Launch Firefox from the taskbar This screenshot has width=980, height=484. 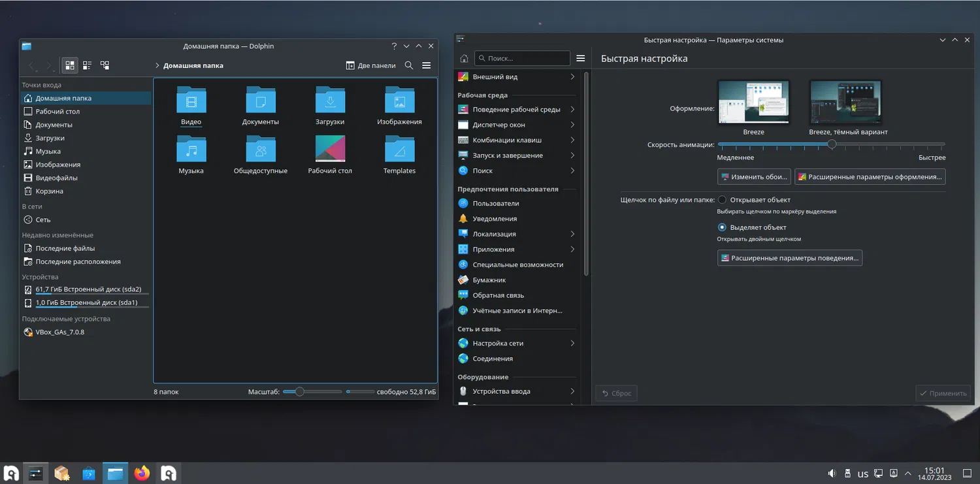(142, 473)
